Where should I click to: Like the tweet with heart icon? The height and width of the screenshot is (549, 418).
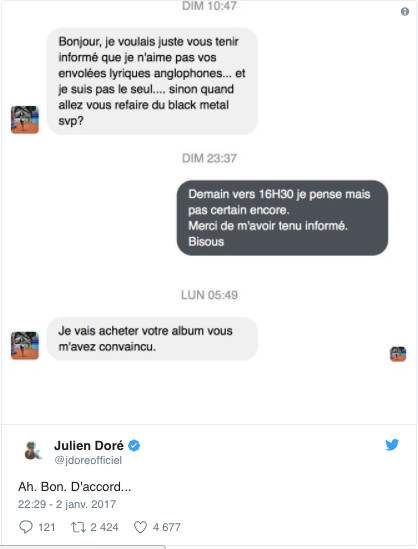(x=140, y=527)
